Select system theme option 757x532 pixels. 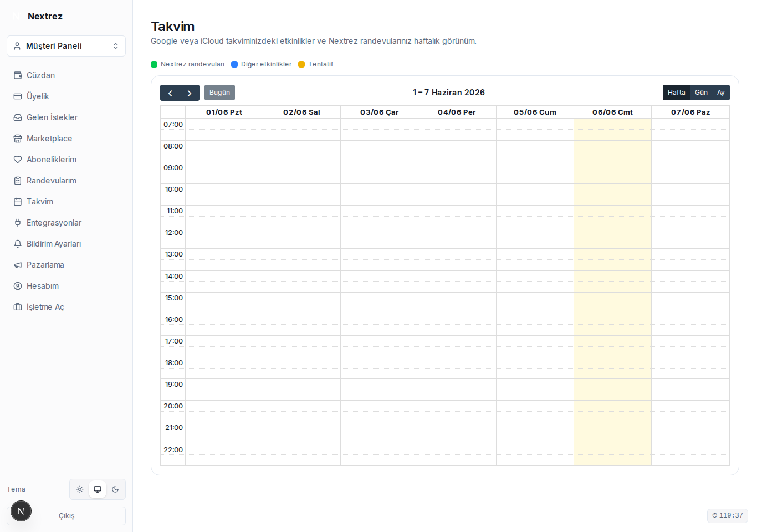pos(98,489)
